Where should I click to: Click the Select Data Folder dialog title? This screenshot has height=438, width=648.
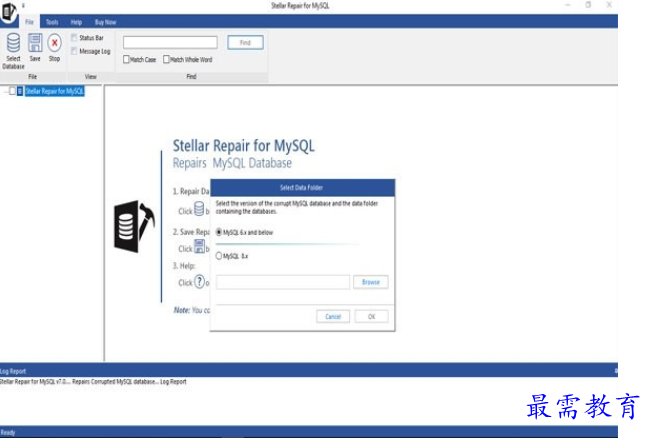pos(301,188)
